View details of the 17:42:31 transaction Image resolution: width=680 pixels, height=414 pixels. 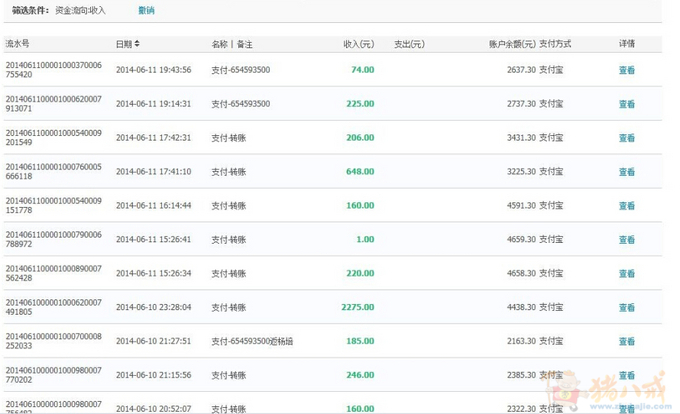pyautogui.click(x=626, y=138)
